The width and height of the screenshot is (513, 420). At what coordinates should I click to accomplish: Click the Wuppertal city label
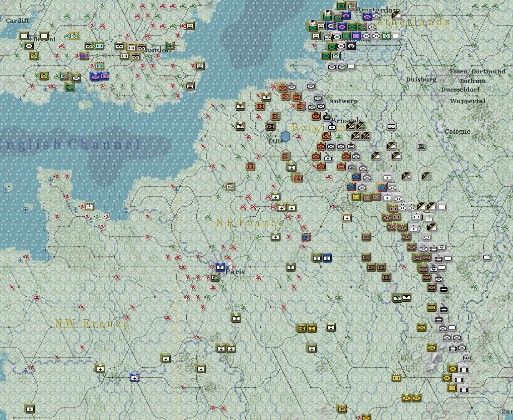tap(468, 101)
